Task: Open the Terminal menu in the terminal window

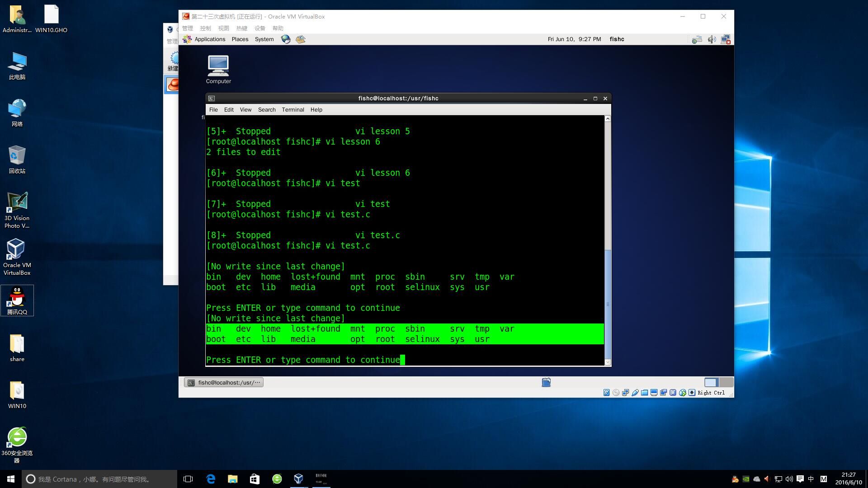Action: point(293,110)
